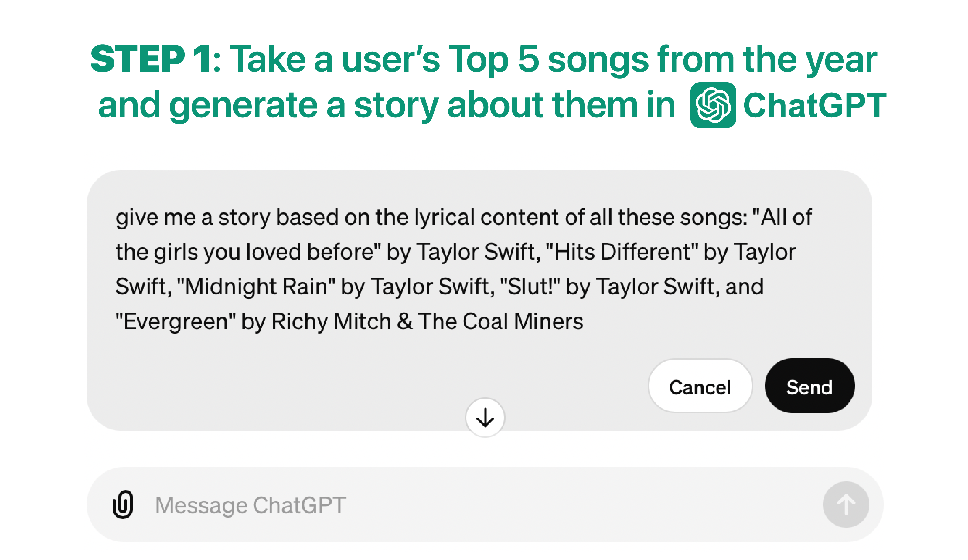Click the paperclip attach file icon
The image size is (968, 560).
click(x=123, y=504)
